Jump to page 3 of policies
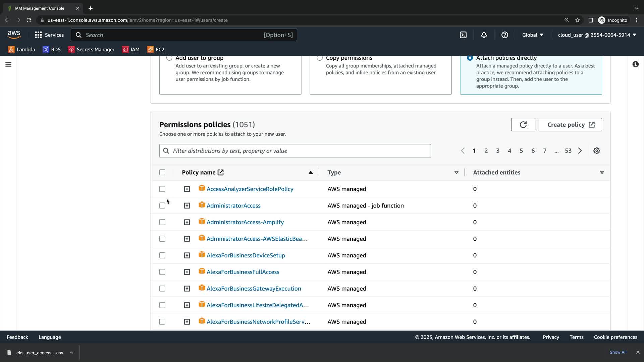 pyautogui.click(x=498, y=151)
